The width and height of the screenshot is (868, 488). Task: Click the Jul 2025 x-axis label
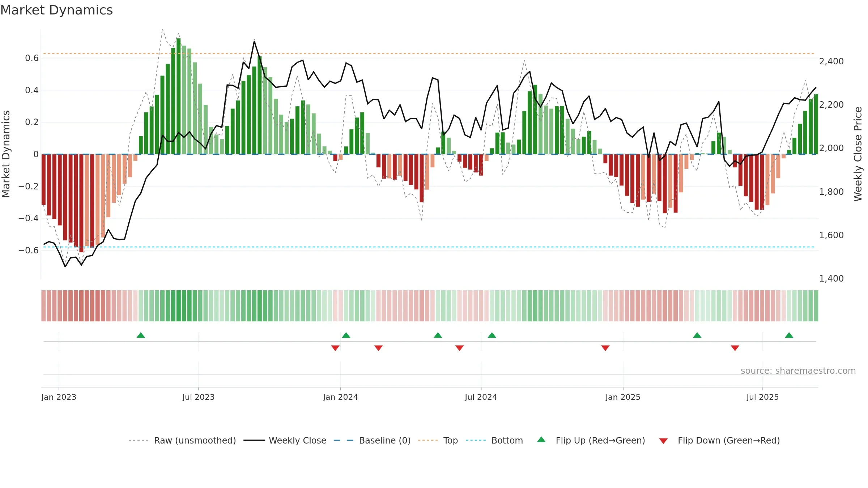pos(763,397)
